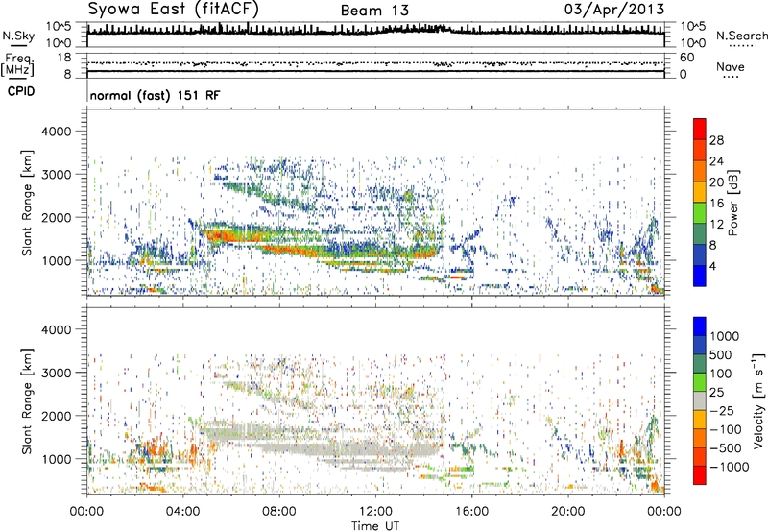Click the '4000' tick on power panel
The height and width of the screenshot is (532, 768).
tap(56, 132)
